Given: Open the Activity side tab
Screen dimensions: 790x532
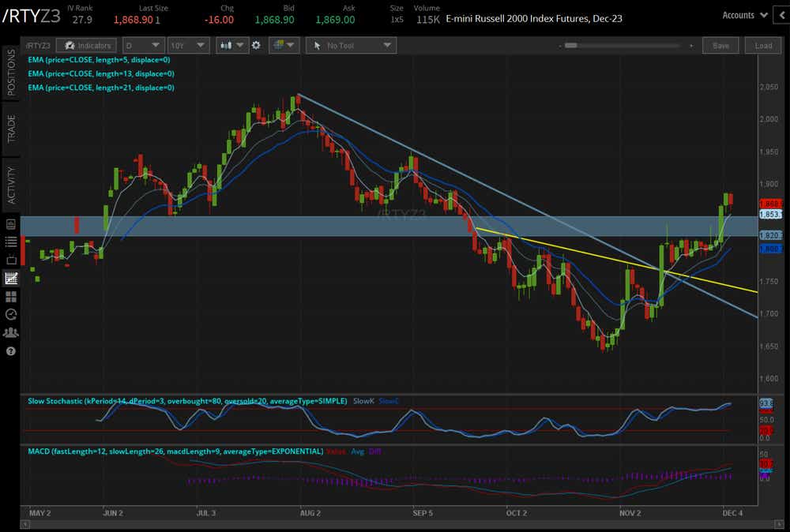Looking at the screenshot, I should (x=11, y=185).
